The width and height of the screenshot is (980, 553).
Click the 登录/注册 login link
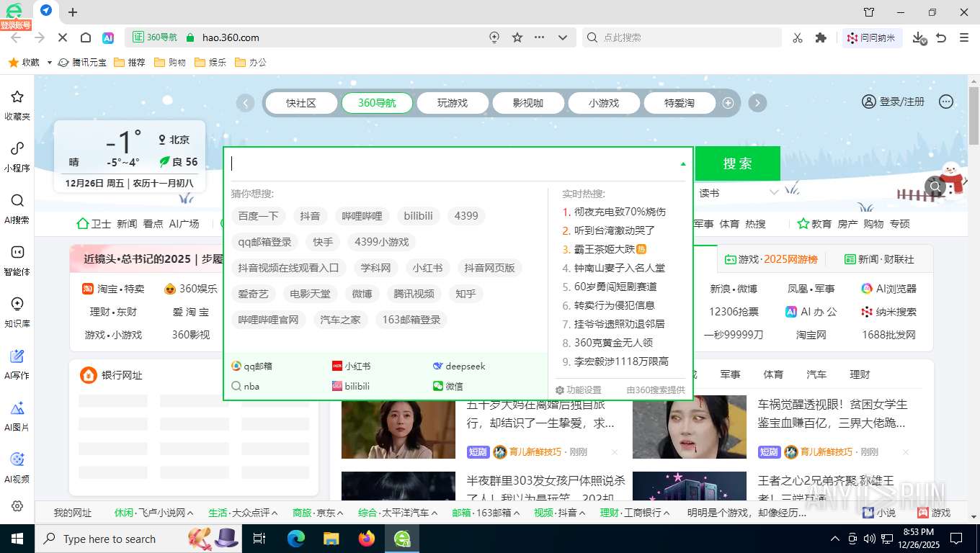tap(894, 102)
